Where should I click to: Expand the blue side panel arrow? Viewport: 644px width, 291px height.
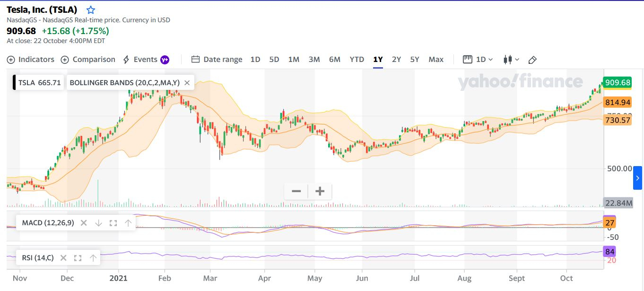pos(637,178)
